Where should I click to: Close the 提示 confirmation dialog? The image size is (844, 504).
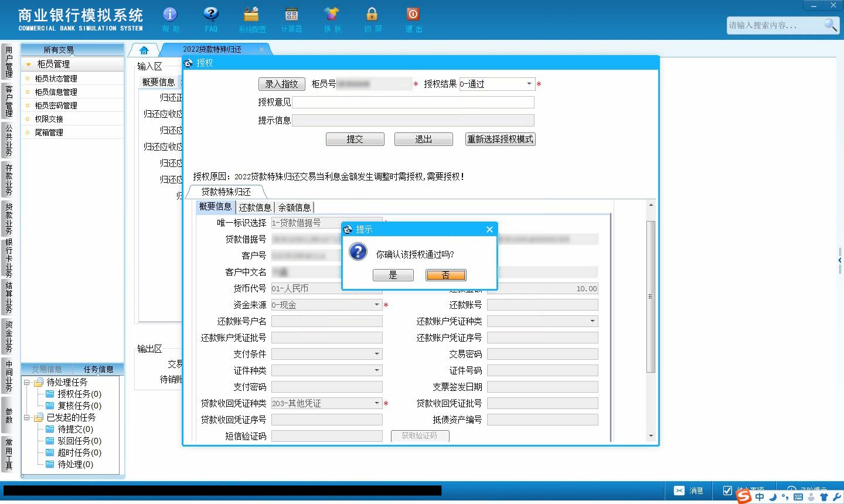coord(489,229)
